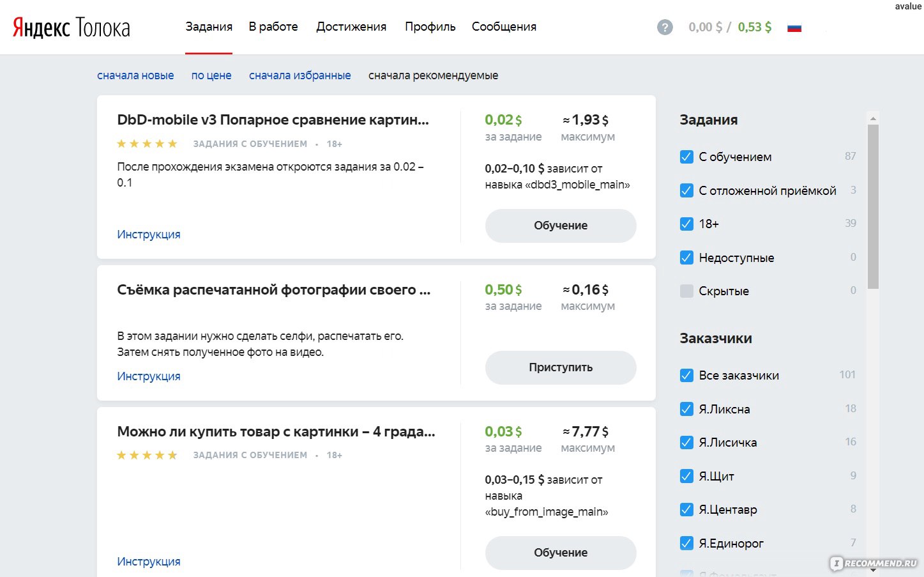Click the filter panel scrollbar thumb

click(x=873, y=206)
